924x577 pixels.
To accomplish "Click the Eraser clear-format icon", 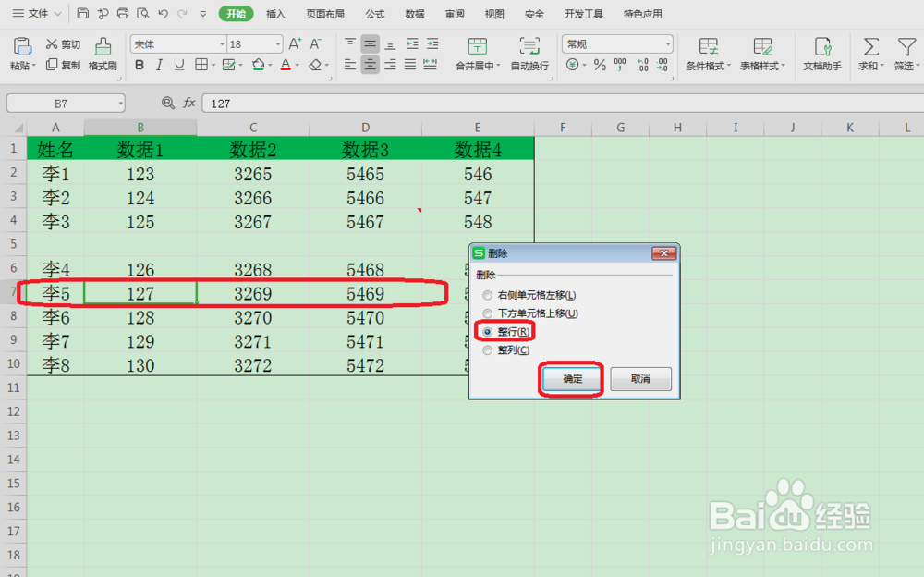I will [315, 65].
